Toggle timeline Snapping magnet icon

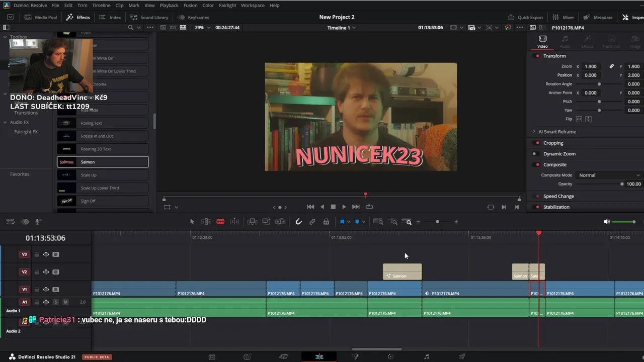tap(298, 222)
